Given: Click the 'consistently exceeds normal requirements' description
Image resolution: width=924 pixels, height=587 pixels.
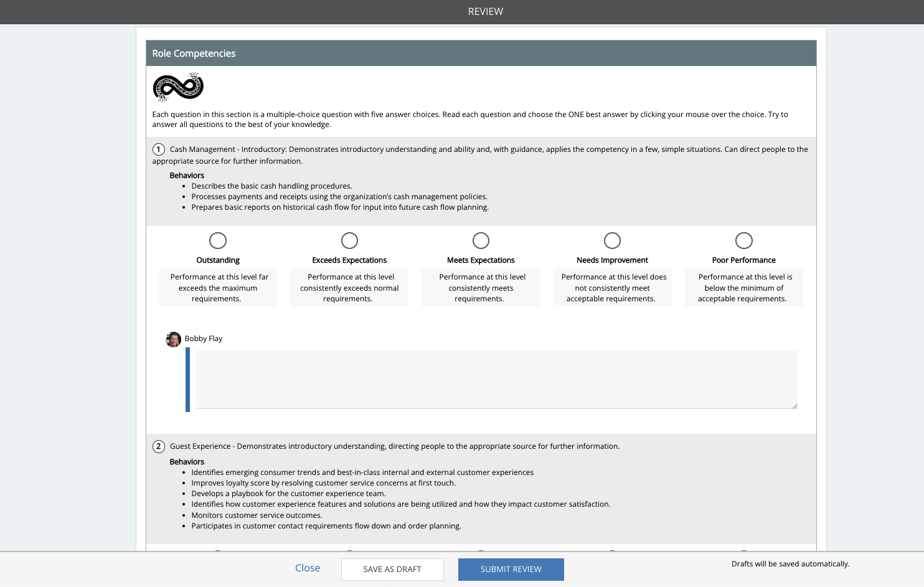Looking at the screenshot, I should click(x=349, y=288).
